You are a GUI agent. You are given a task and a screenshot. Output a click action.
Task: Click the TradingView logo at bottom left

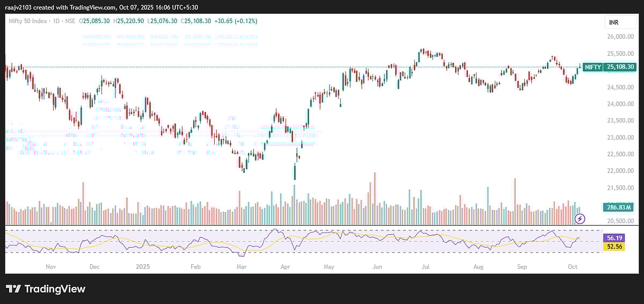pos(46,288)
